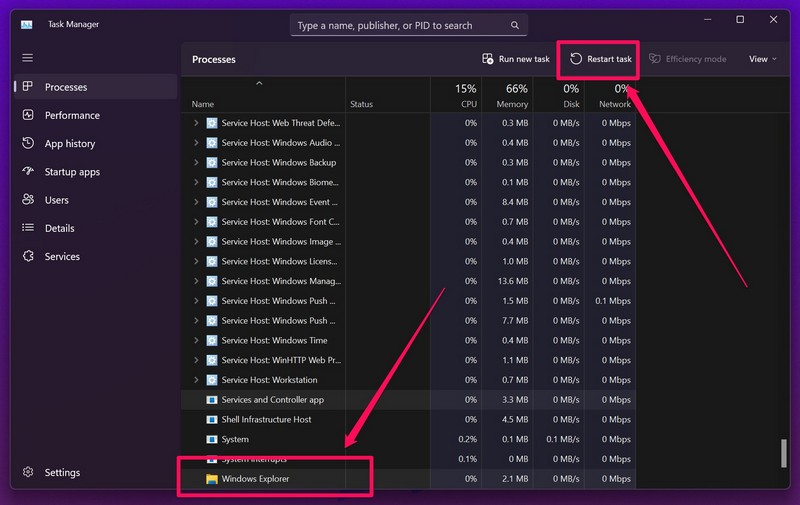Open Startup apps via its icon
The height and width of the screenshot is (505, 800).
coord(27,172)
